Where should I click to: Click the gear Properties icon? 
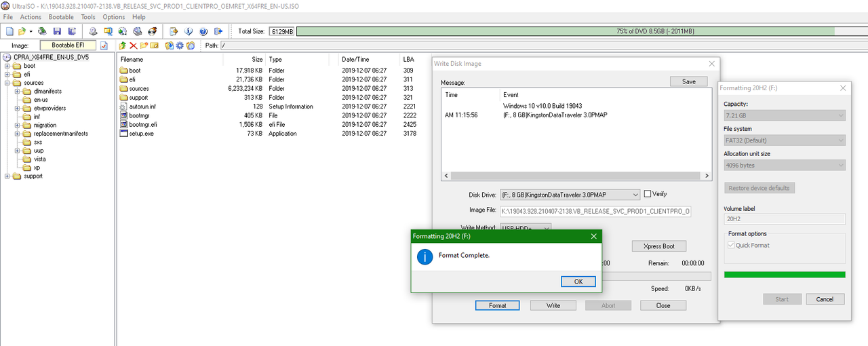[180, 45]
